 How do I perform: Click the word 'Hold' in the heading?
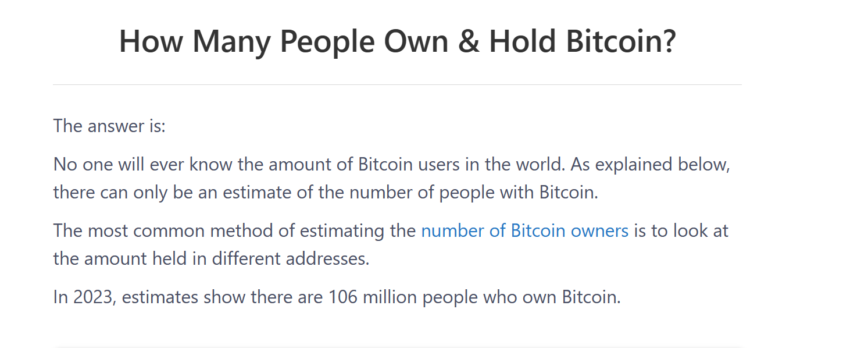pyautogui.click(x=523, y=41)
